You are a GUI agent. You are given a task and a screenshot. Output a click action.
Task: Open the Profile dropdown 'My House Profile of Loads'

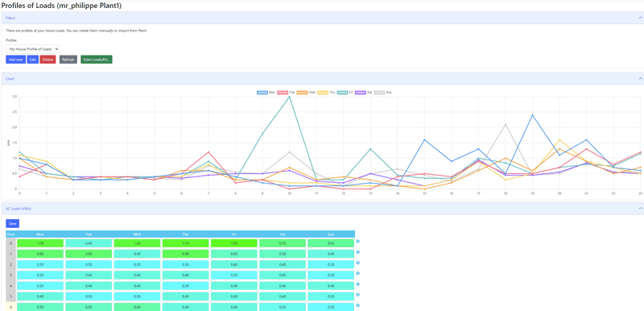[x=32, y=49]
